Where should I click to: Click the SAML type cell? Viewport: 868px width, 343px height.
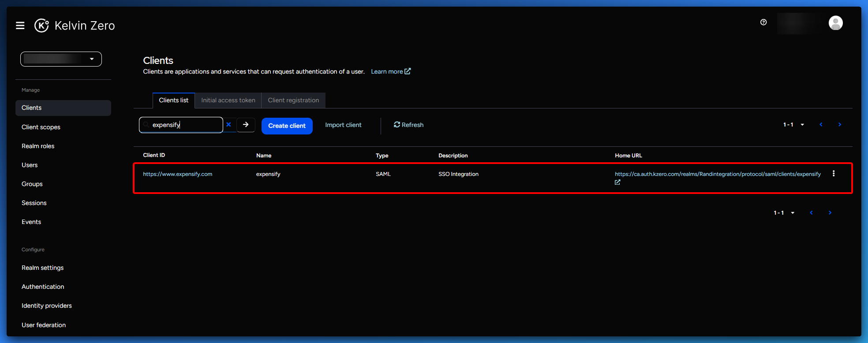tap(383, 174)
